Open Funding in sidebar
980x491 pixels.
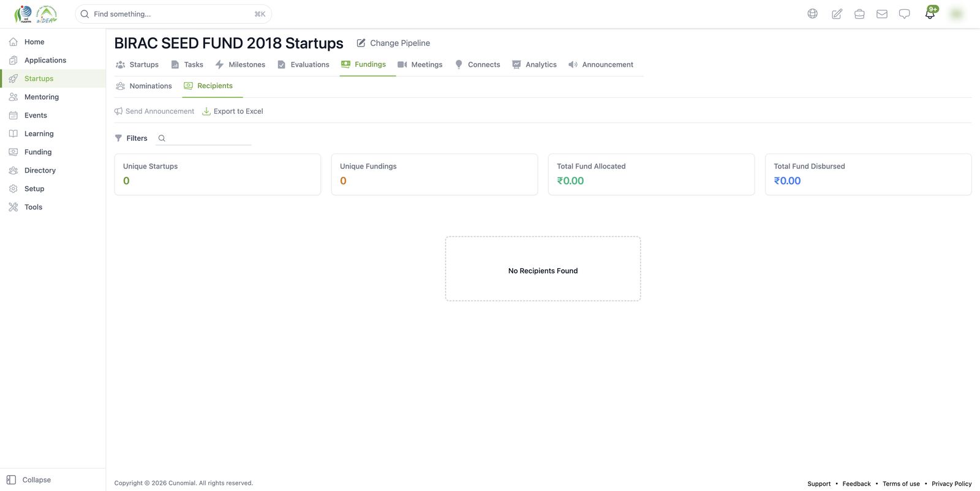(53, 152)
